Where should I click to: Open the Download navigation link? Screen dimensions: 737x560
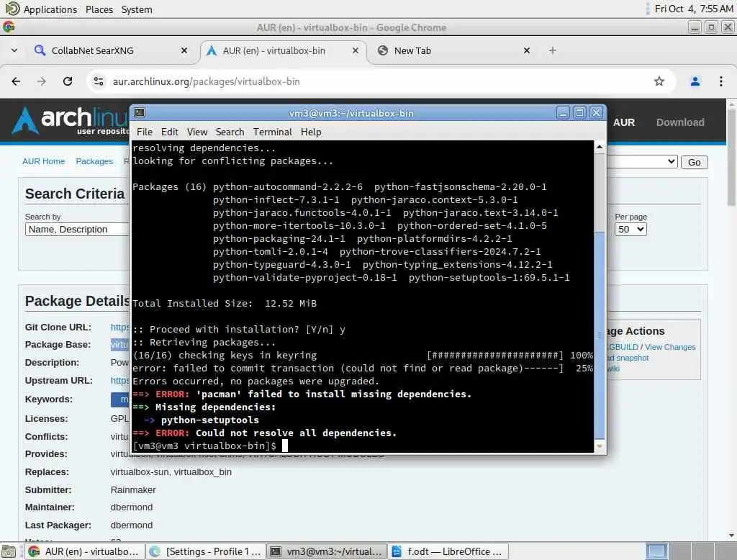680,122
